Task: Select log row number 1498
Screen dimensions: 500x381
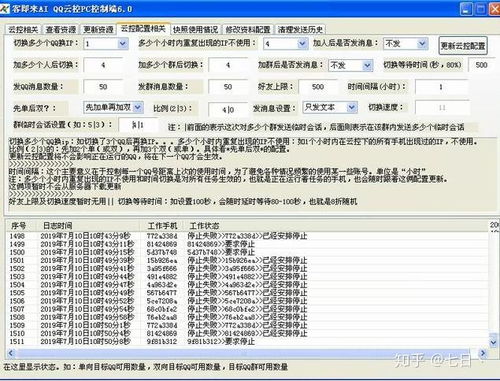Action: coord(247,236)
